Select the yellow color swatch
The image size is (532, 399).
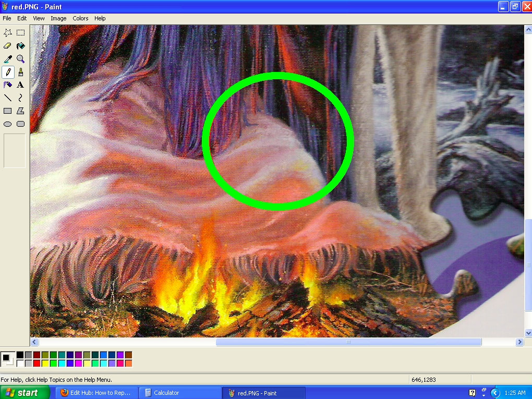click(x=45, y=364)
